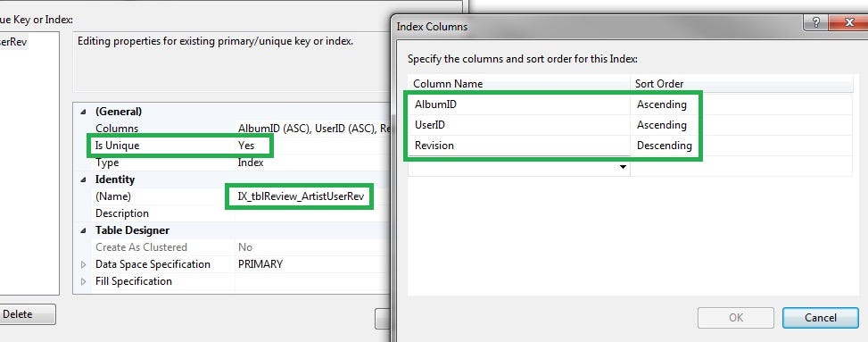This screenshot has height=342, width=868.
Task: Click the Sort Order header
Action: 741,84
